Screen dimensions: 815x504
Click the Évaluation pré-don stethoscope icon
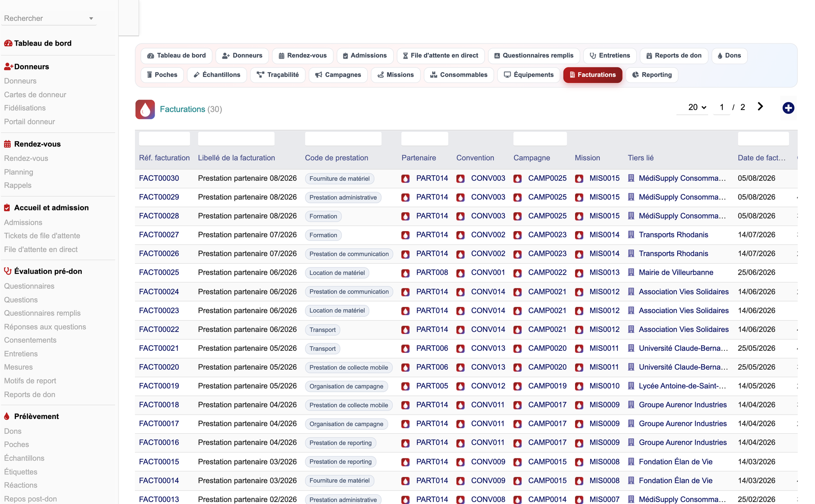pyautogui.click(x=8, y=271)
